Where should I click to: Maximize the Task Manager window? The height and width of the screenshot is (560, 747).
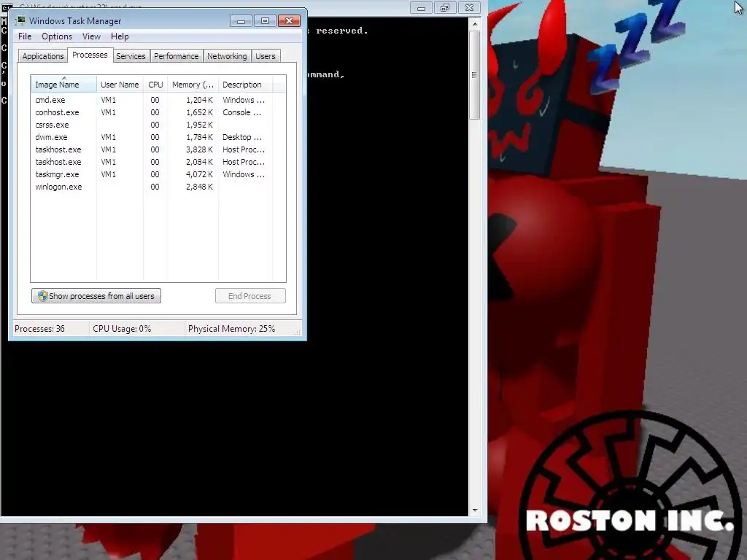[x=265, y=21]
